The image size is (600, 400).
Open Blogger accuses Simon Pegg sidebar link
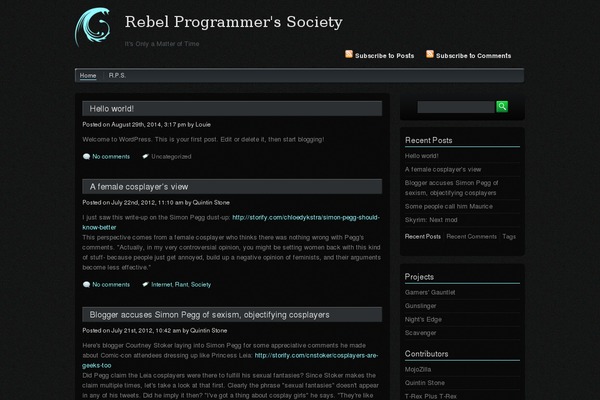[x=452, y=188]
